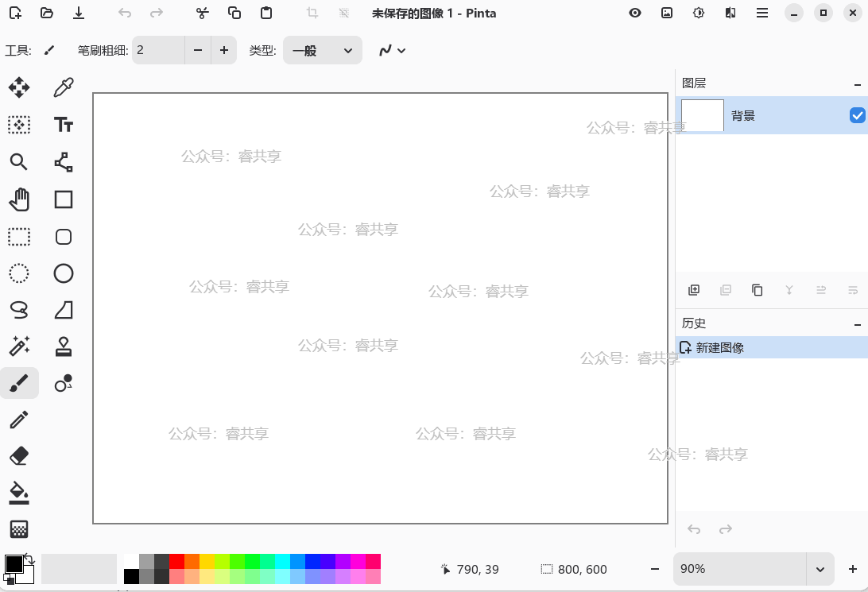Click the 新建图像 history entry

[719, 347]
